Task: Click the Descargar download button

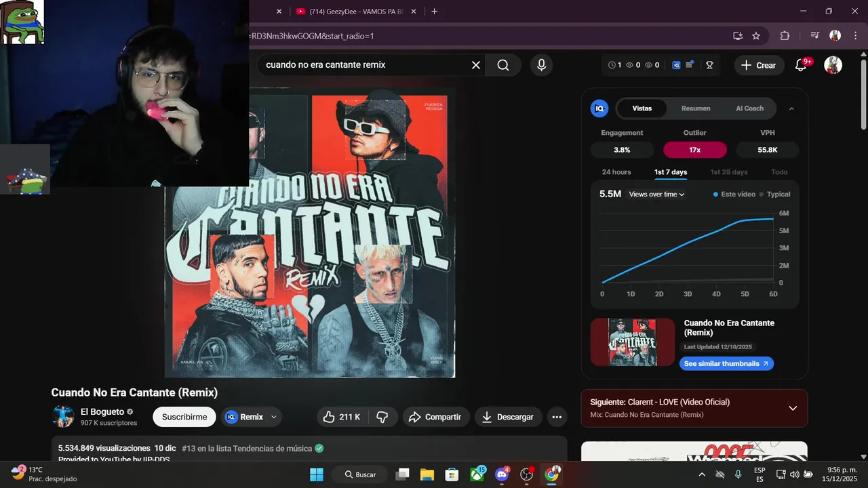Action: click(x=508, y=417)
